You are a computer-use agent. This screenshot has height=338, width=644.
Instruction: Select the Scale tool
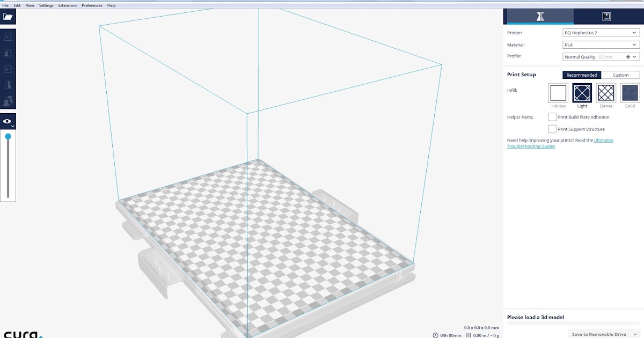pos(8,52)
